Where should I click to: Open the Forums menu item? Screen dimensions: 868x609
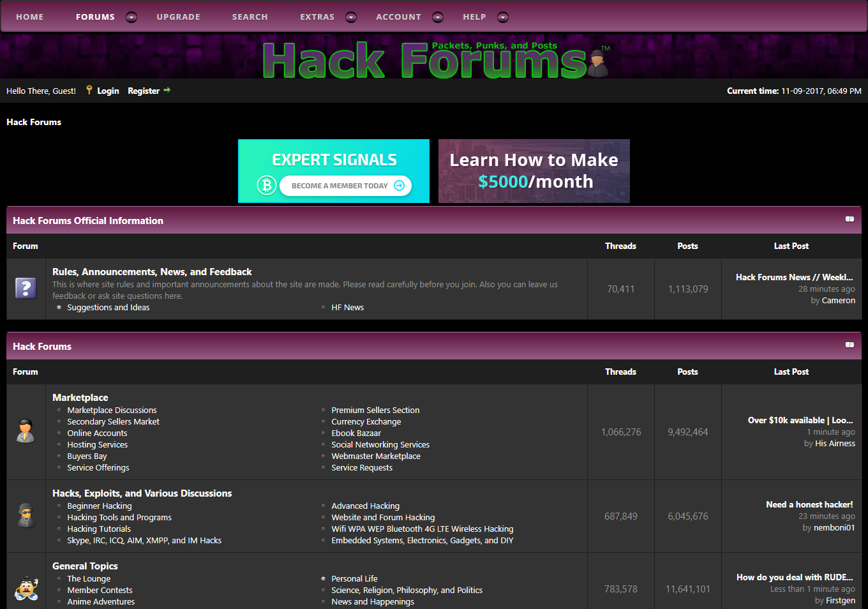[x=95, y=17]
